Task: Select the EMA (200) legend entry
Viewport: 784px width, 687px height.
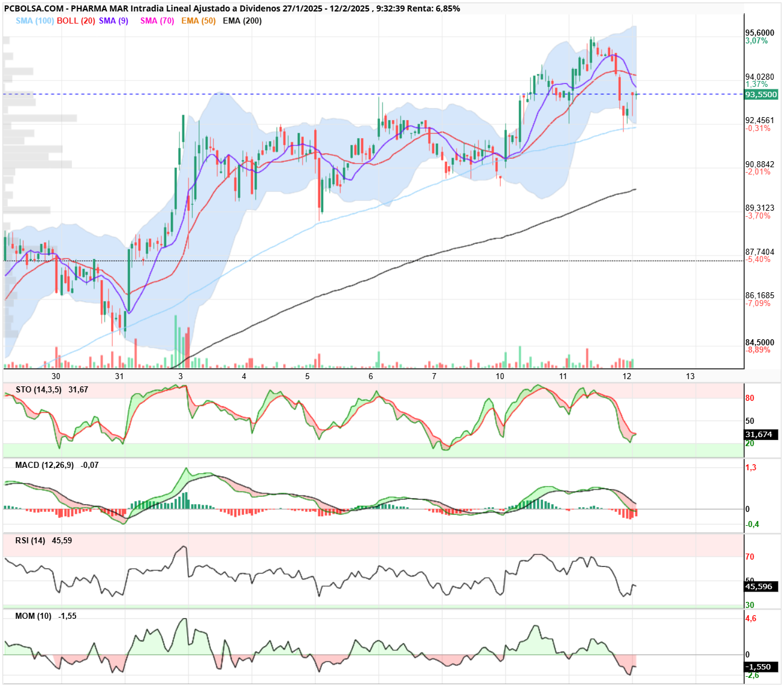Action: tap(242, 21)
